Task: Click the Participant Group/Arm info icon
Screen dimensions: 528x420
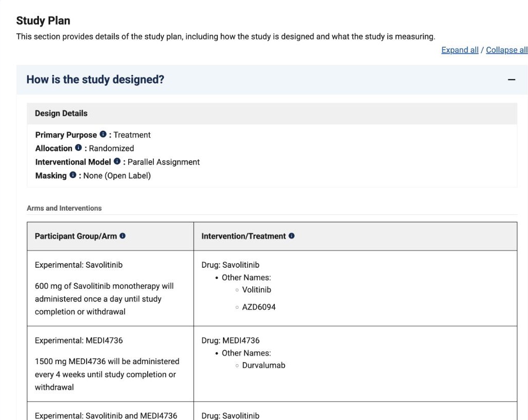Action: pyautogui.click(x=123, y=236)
